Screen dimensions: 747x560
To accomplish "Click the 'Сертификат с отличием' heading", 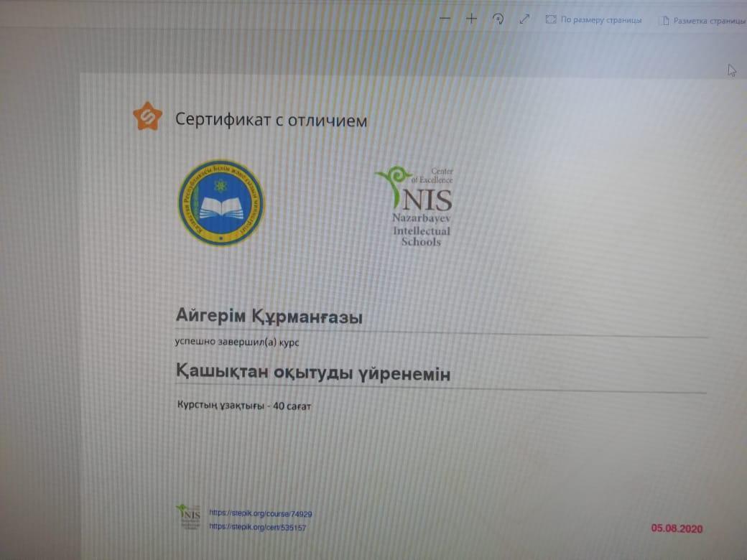I will point(271,120).
